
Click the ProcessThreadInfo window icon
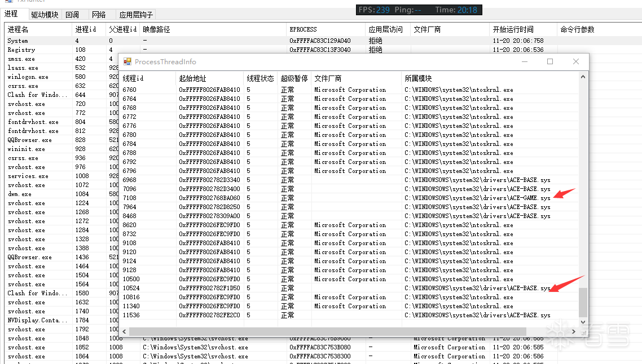pyautogui.click(x=127, y=62)
